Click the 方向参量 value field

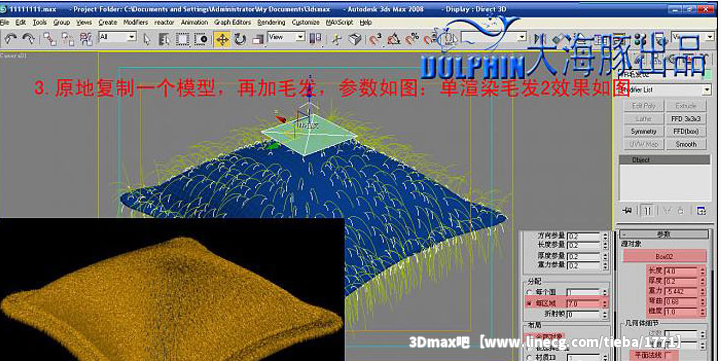584,236
